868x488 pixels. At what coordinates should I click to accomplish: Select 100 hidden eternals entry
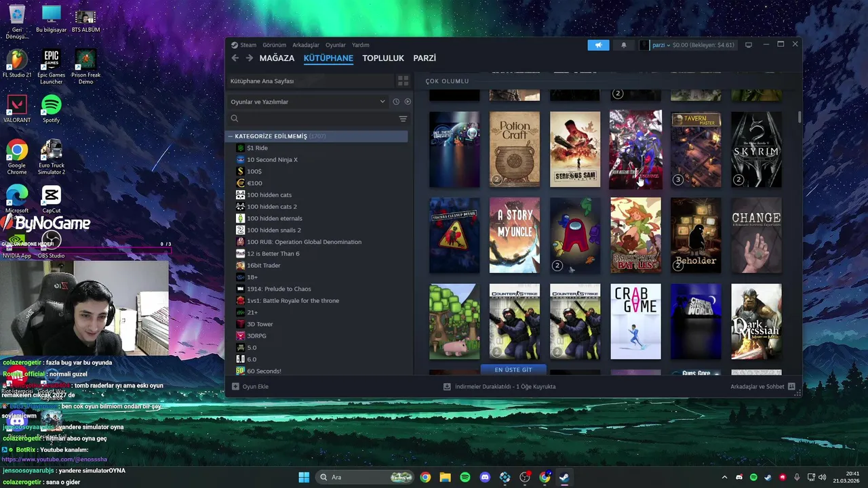pos(274,218)
